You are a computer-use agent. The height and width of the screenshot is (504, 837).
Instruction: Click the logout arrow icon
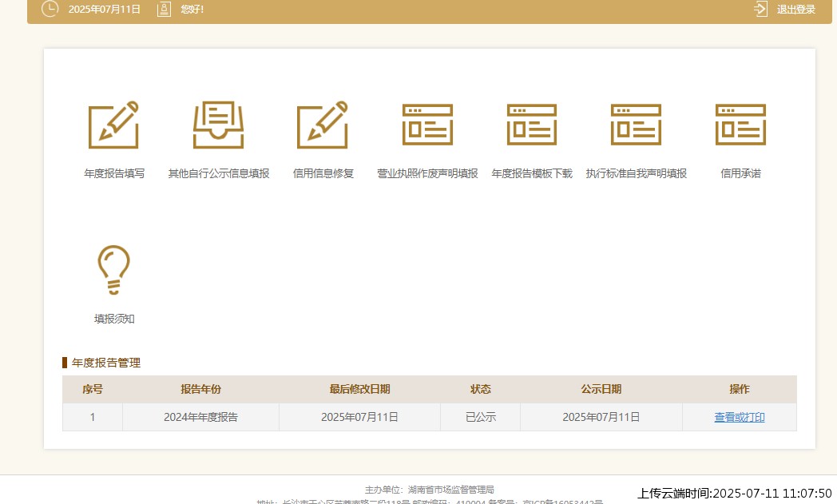(760, 9)
